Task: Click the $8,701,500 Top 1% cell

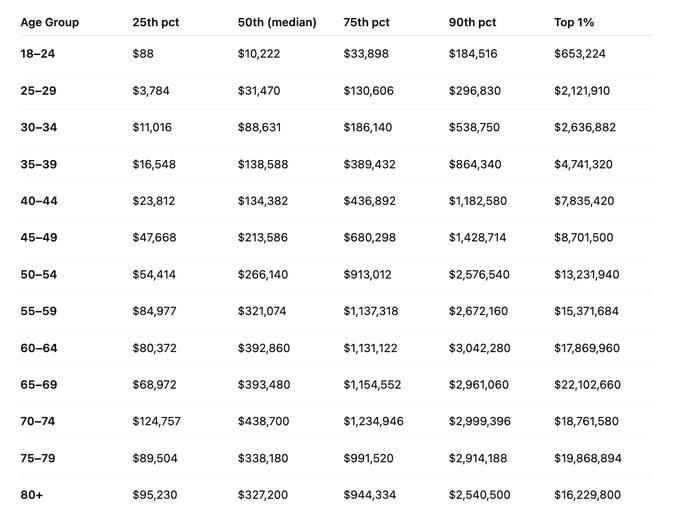Action: [584, 238]
